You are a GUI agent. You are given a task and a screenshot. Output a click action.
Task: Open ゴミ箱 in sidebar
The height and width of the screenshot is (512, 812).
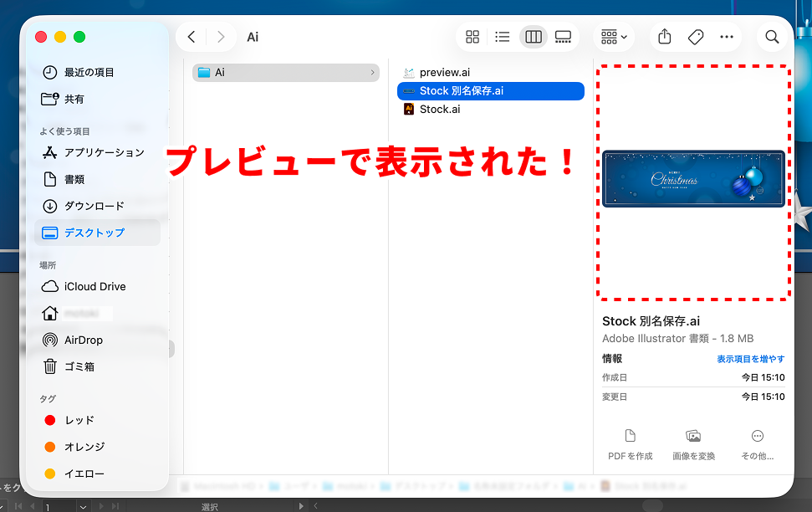(97, 366)
